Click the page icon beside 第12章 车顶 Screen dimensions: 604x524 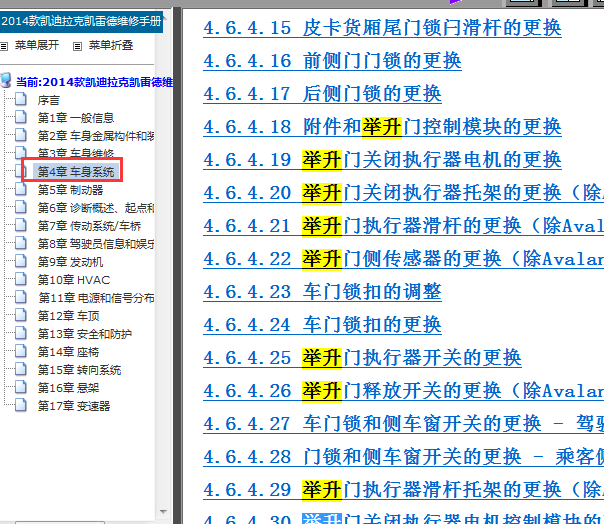[21, 315]
